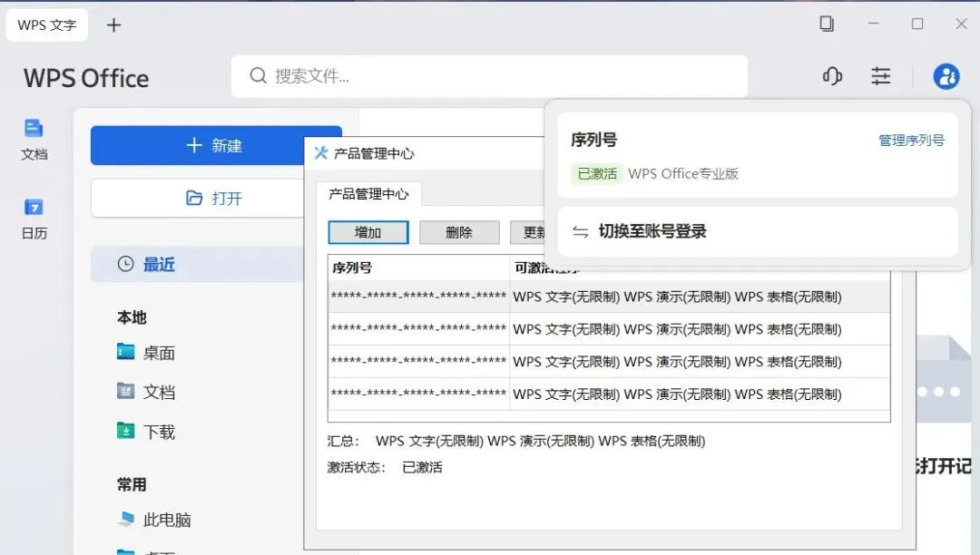Maximize the WPS Office window
980x555 pixels.
pos(916,24)
